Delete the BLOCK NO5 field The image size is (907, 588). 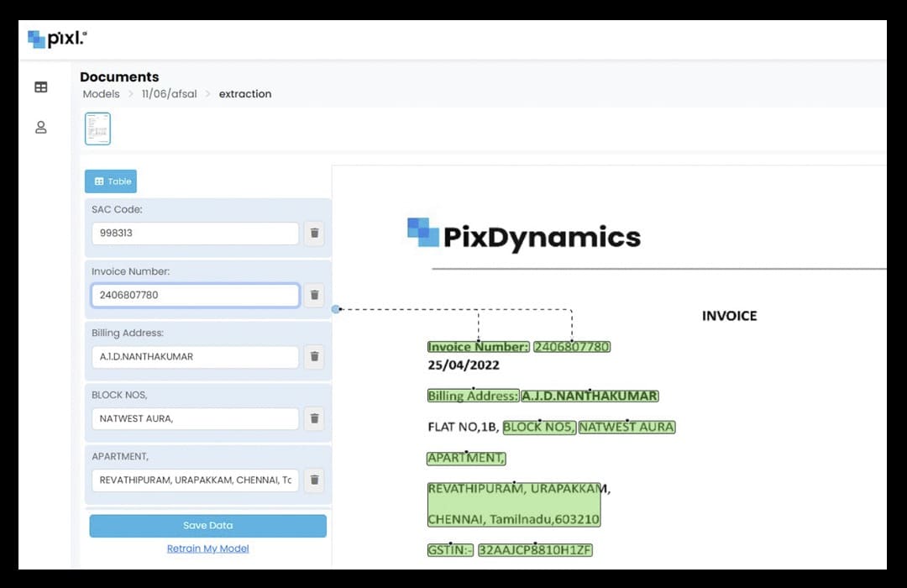click(315, 418)
